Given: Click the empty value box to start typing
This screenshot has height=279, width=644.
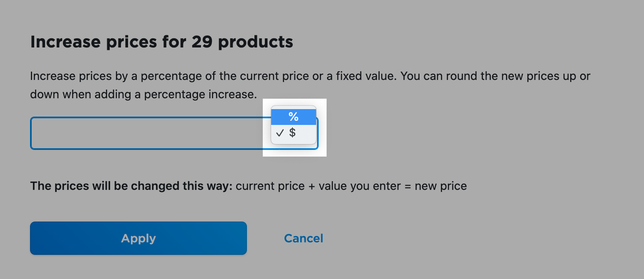Looking at the screenshot, I should click(146, 133).
